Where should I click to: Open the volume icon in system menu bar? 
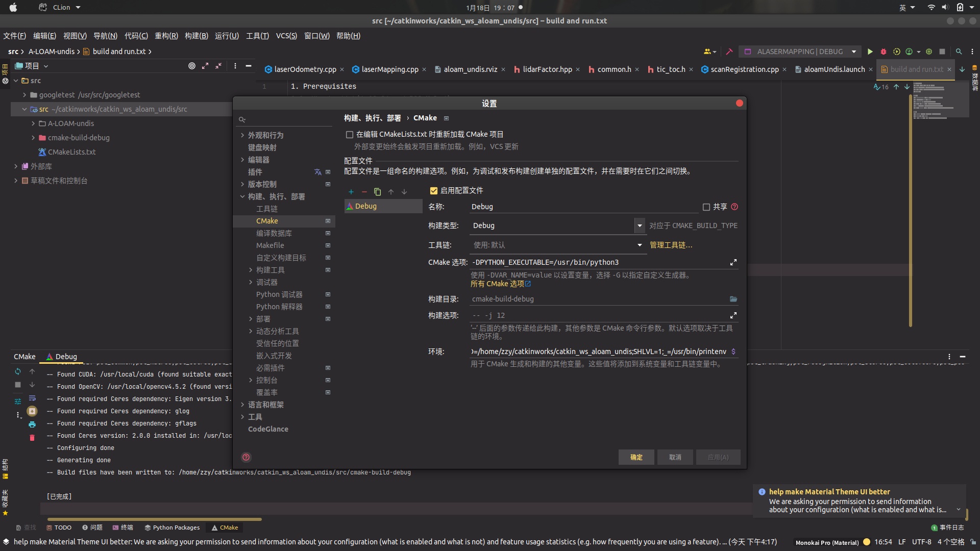[945, 7]
